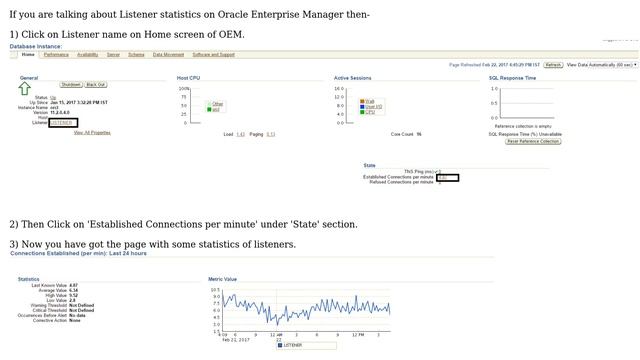Select the Home tab
Screen dimensions: 640x360
(x=28, y=54)
